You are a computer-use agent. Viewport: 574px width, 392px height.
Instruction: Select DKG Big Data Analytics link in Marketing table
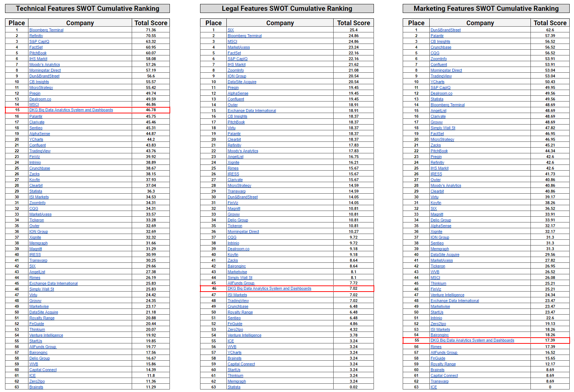click(x=472, y=341)
